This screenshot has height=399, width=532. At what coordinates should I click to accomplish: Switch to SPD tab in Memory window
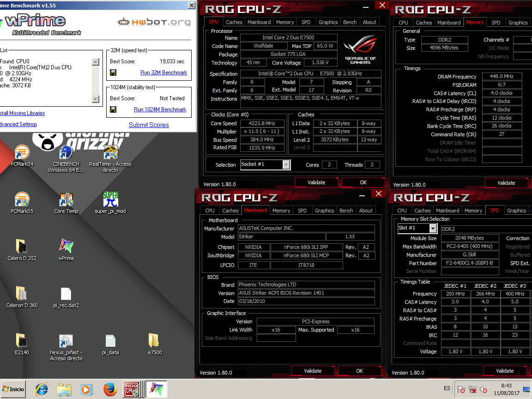coord(496,22)
